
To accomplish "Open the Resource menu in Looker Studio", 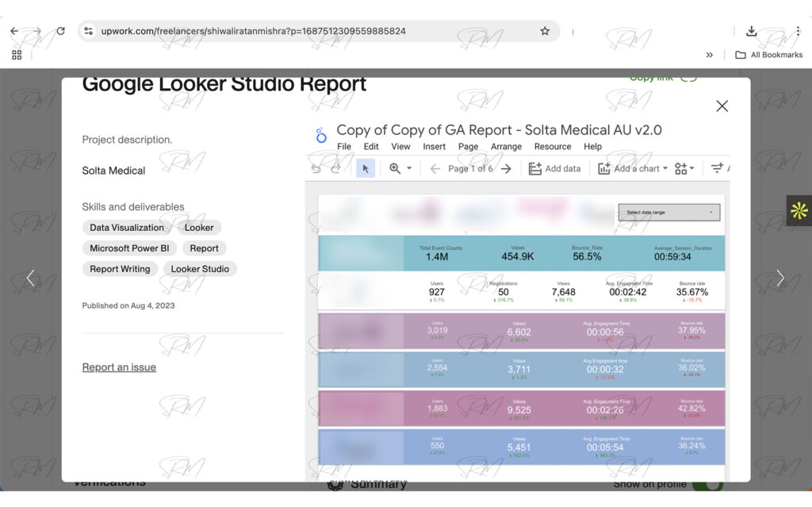I will [553, 147].
